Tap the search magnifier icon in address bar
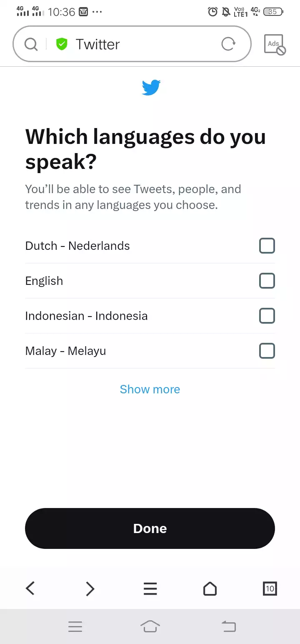The width and height of the screenshot is (300, 644). [x=31, y=44]
